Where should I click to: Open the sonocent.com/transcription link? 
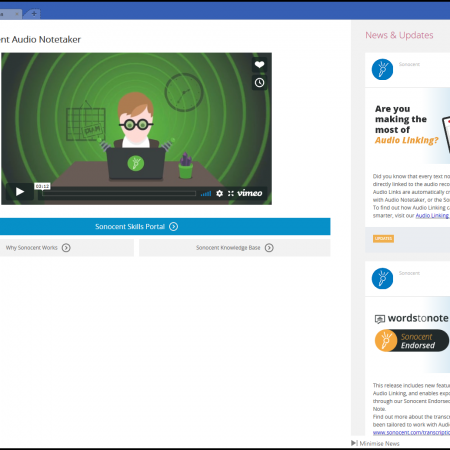click(411, 432)
